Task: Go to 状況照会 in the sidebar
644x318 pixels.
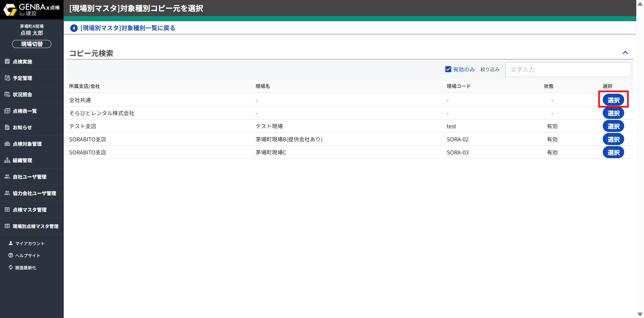Action: coord(22,95)
